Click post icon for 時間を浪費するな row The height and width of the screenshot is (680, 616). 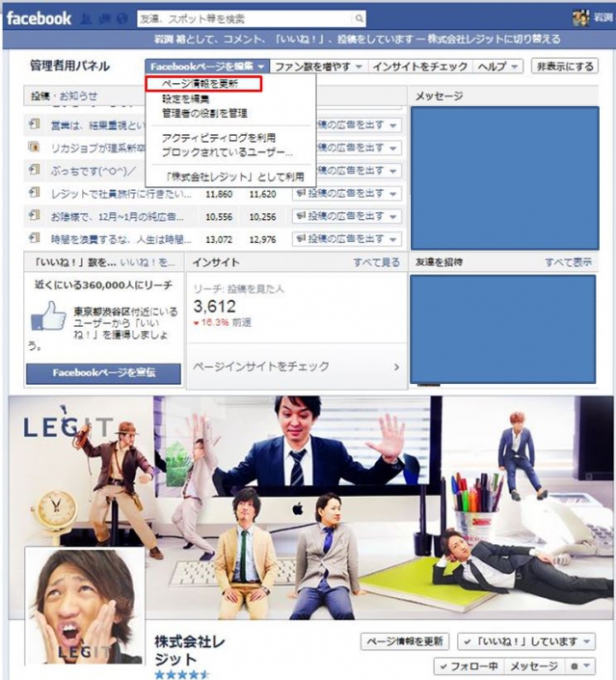[34, 238]
